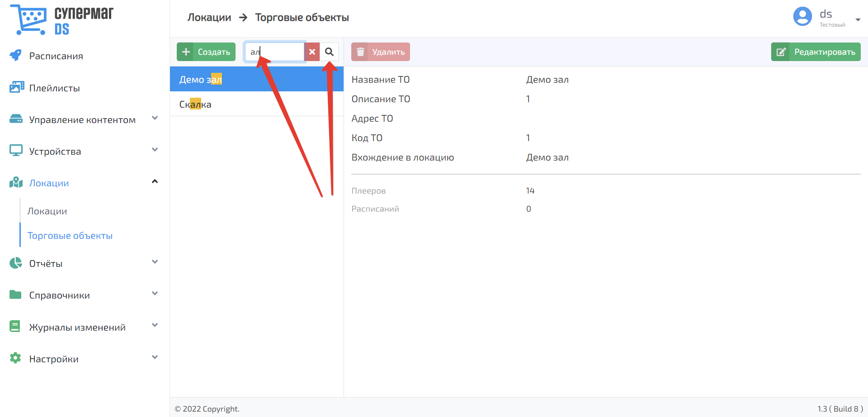The width and height of the screenshot is (868, 417).
Task: Click the gear icon beside Настройки
Action: coord(15,358)
